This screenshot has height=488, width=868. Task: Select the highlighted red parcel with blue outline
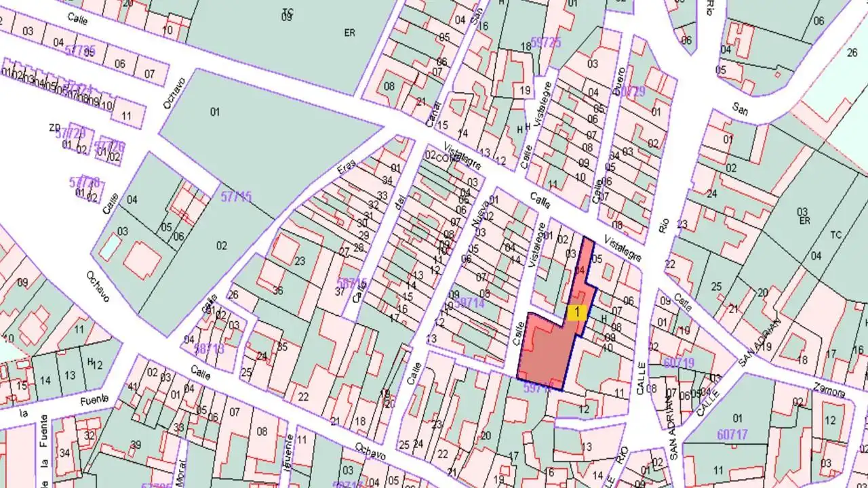(542, 352)
